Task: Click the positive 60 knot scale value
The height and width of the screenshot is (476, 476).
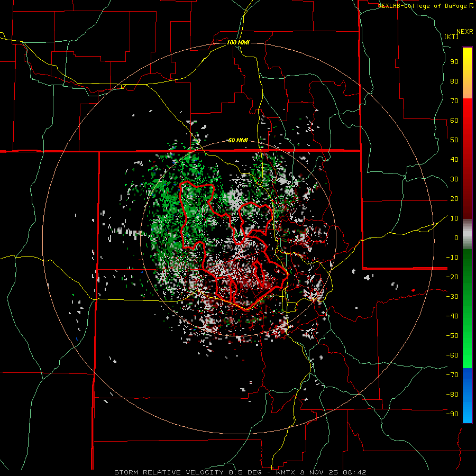Action: point(454,121)
